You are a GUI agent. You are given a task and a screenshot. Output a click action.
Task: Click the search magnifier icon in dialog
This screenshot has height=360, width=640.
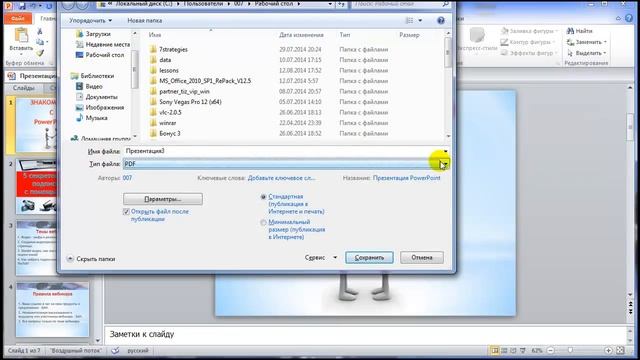[445, 4]
